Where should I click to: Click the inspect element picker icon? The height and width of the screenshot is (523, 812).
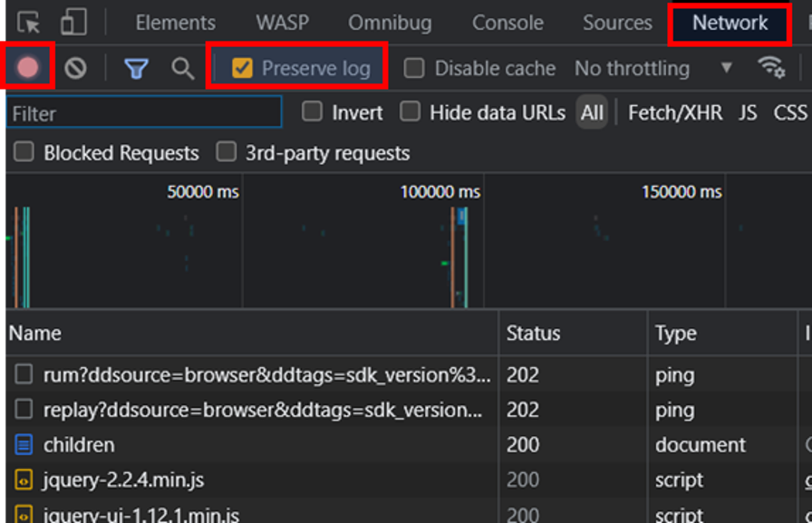(x=28, y=24)
